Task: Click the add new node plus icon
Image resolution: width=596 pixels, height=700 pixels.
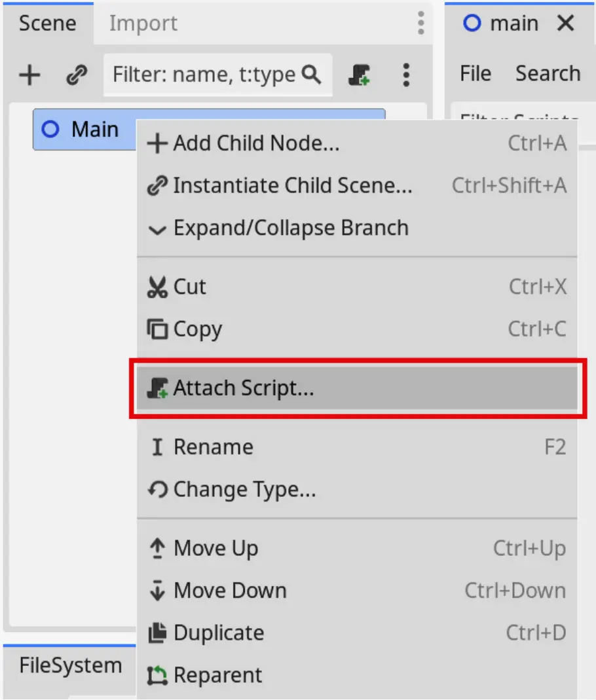Action: tap(29, 75)
